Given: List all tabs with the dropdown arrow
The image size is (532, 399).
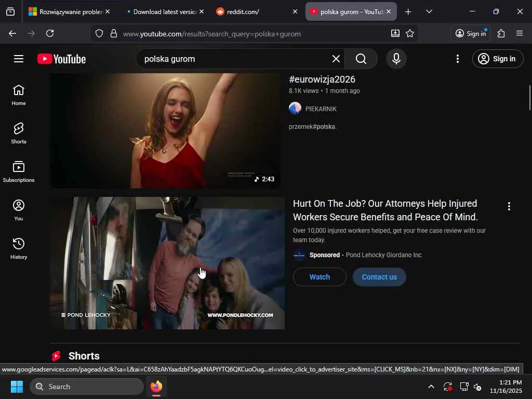Looking at the screenshot, I should (x=429, y=12).
